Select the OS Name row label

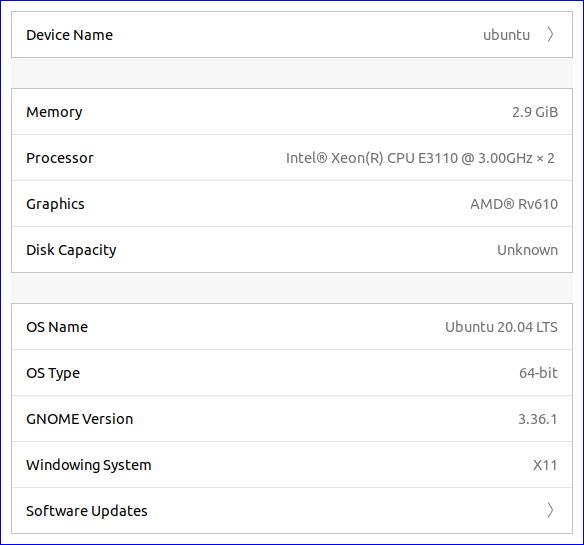57,327
